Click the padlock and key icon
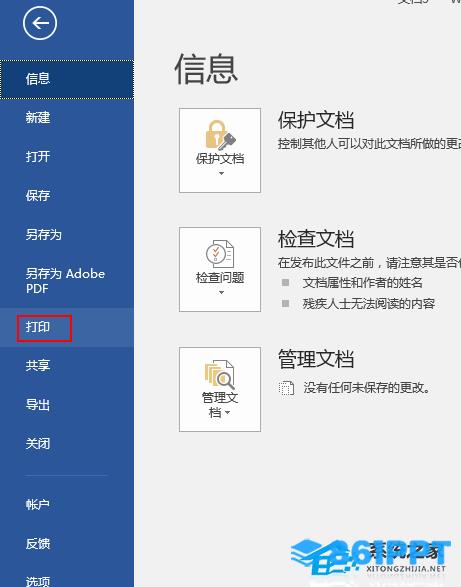 click(x=220, y=135)
